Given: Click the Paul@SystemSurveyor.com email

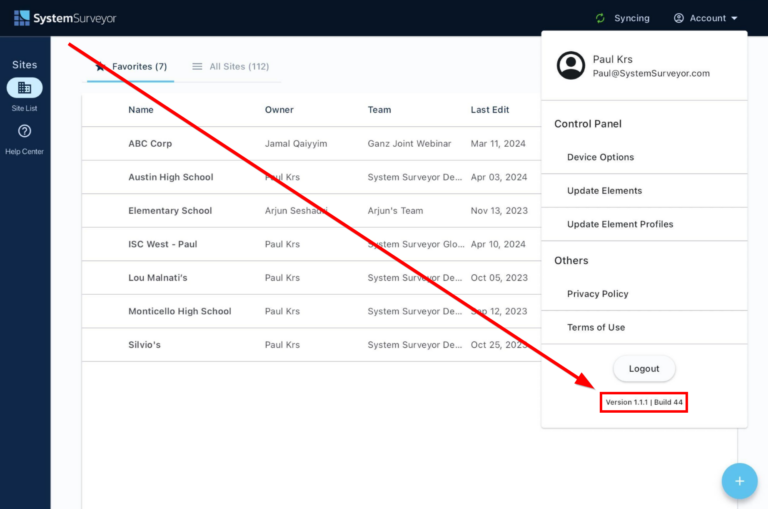Looking at the screenshot, I should tap(651, 73).
